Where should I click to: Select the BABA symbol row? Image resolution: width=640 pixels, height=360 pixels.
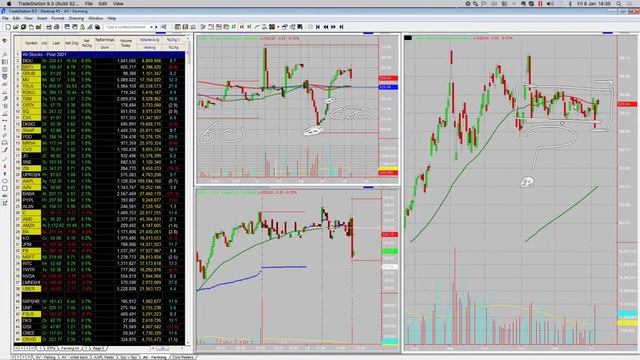100,194
